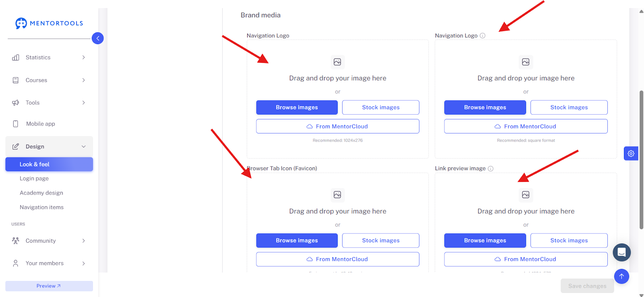Screen dimensions: 644x297
Task: Open the chat support bubble
Action: pos(621,252)
